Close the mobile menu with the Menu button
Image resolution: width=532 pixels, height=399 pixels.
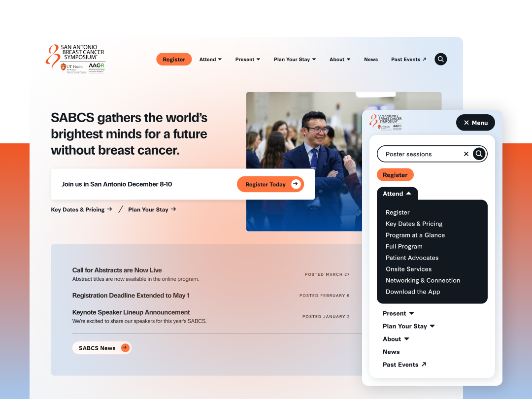pyautogui.click(x=475, y=123)
